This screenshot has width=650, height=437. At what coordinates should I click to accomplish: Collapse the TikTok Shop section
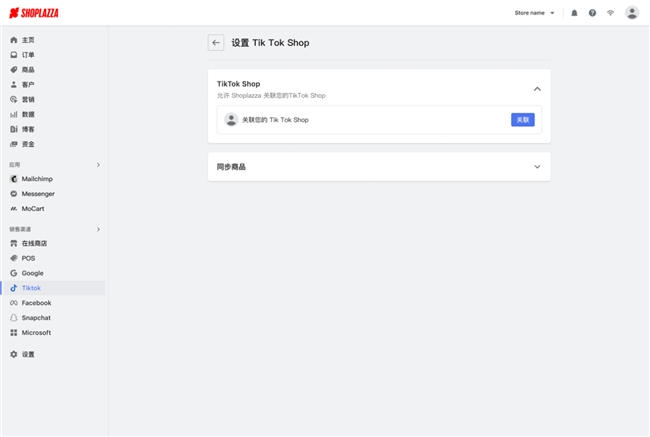coord(537,89)
